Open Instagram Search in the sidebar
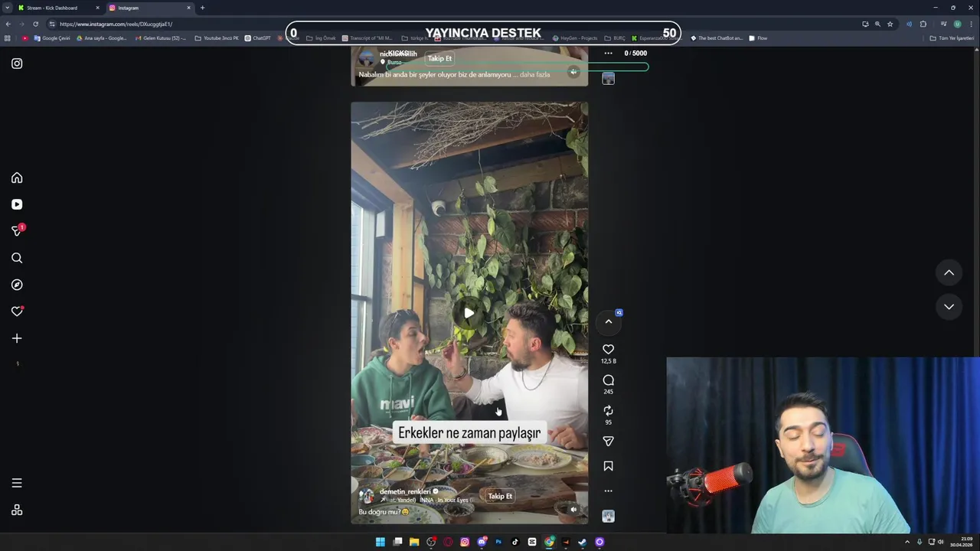This screenshot has height=551, width=980. (x=17, y=258)
